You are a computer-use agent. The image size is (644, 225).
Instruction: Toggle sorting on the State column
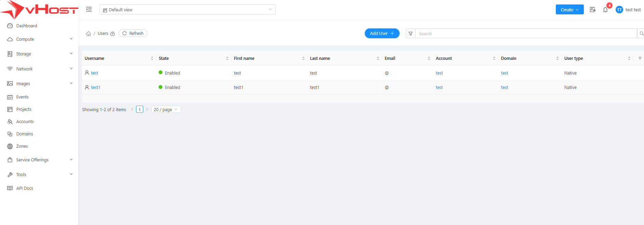click(227, 58)
